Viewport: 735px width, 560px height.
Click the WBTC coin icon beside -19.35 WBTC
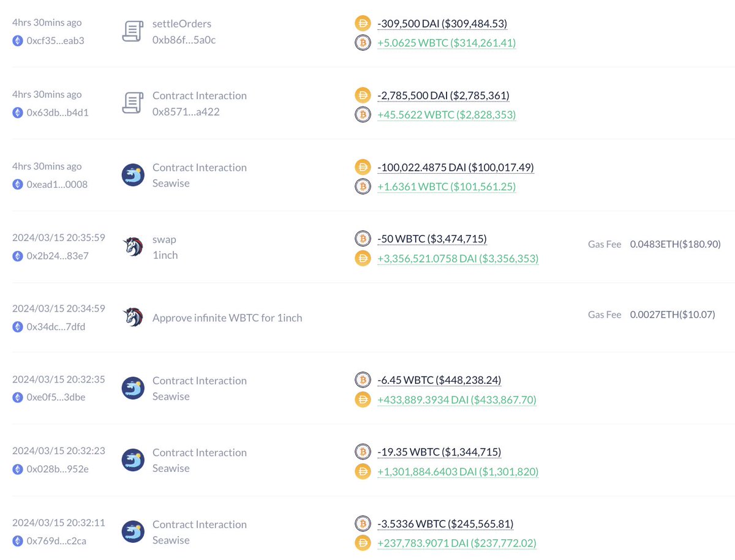pos(363,452)
